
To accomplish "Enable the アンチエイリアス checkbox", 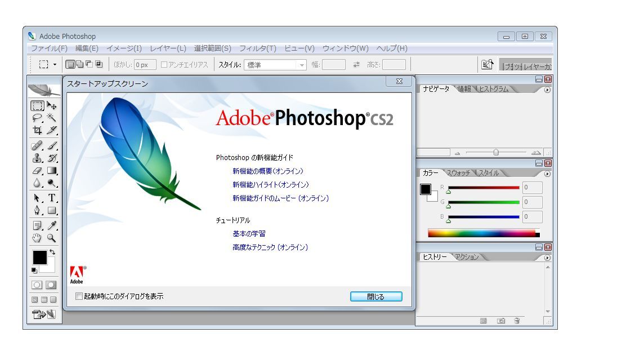I will pos(164,65).
